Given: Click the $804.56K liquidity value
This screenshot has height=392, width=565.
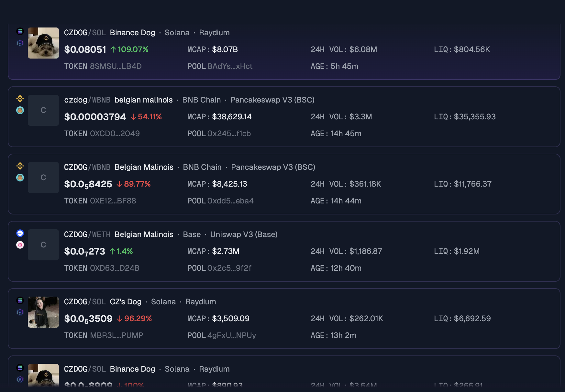Looking at the screenshot, I should pos(472,49).
